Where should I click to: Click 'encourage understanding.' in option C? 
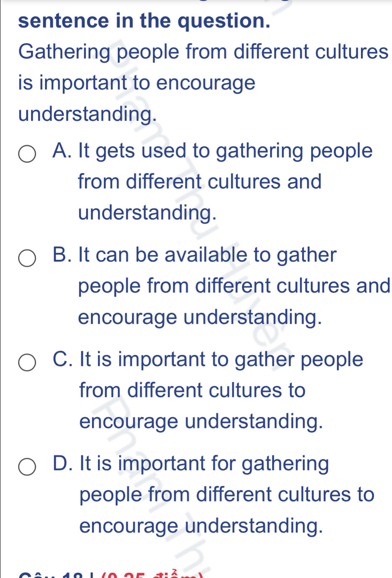[x=201, y=422]
